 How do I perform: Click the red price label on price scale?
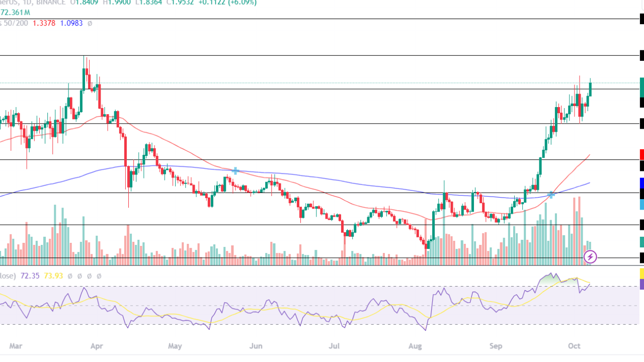pyautogui.click(x=642, y=154)
